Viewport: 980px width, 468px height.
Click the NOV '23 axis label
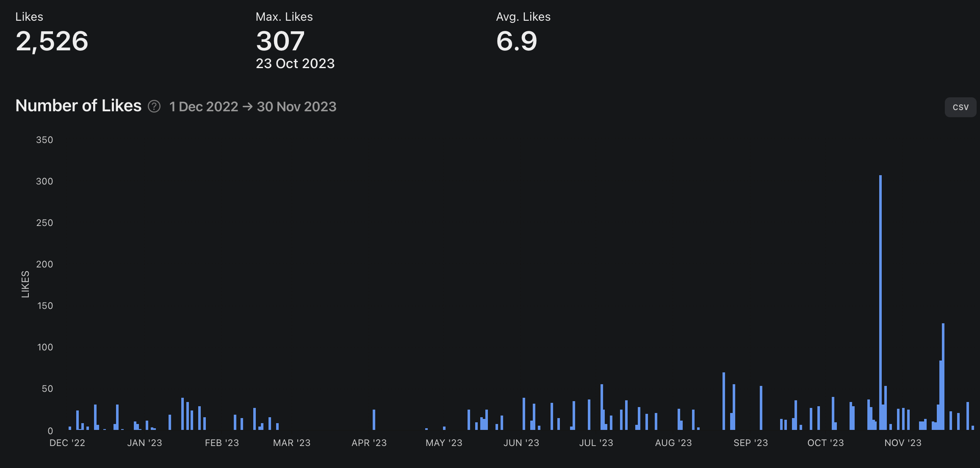click(902, 443)
